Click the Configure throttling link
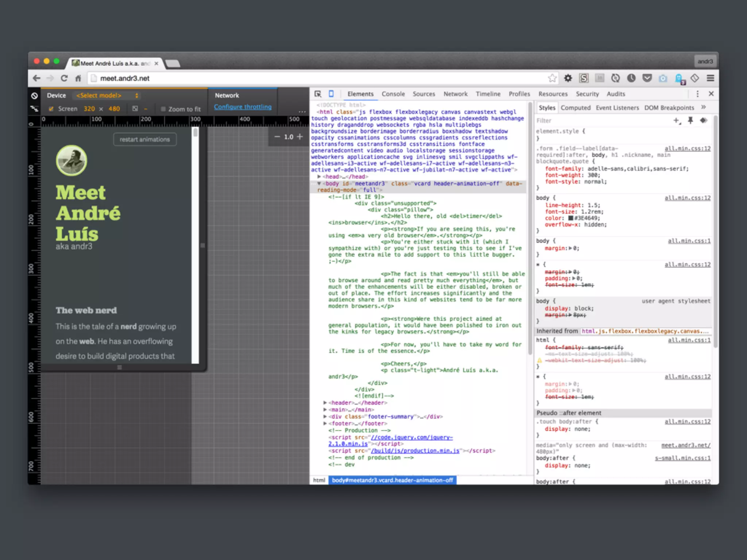747x560 pixels. click(x=243, y=107)
